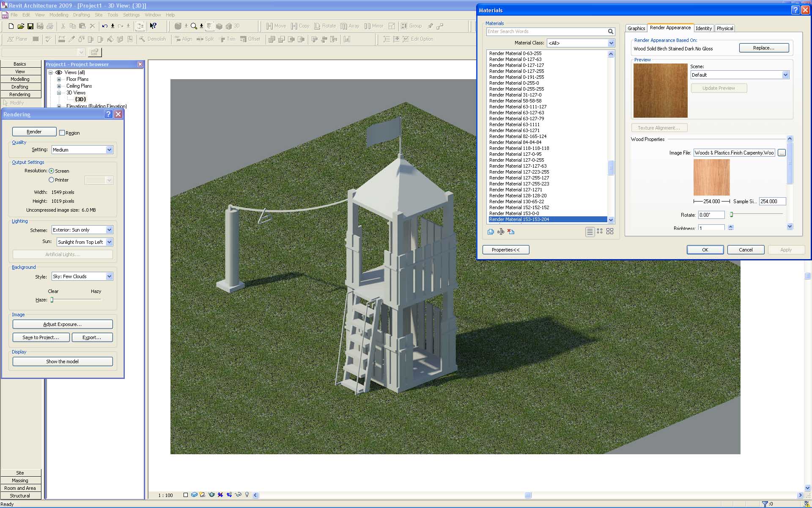The height and width of the screenshot is (508, 812).
Task: Click the Materials search magnifier icon
Action: point(610,32)
